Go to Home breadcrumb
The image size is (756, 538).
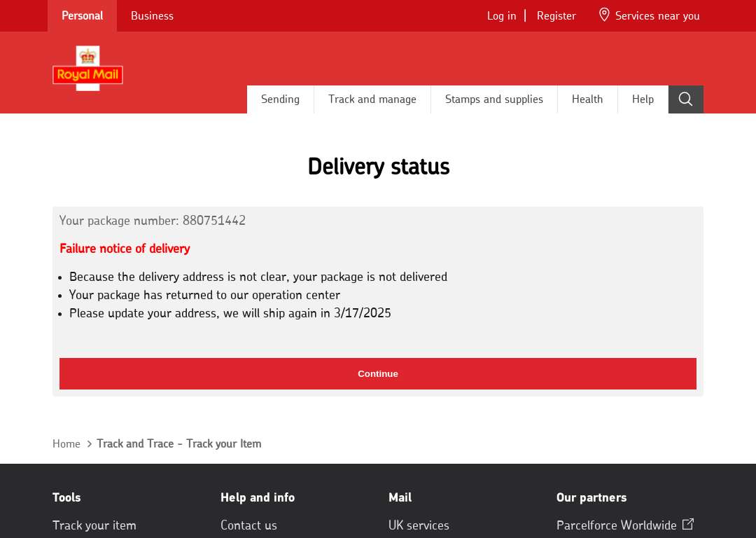click(66, 444)
